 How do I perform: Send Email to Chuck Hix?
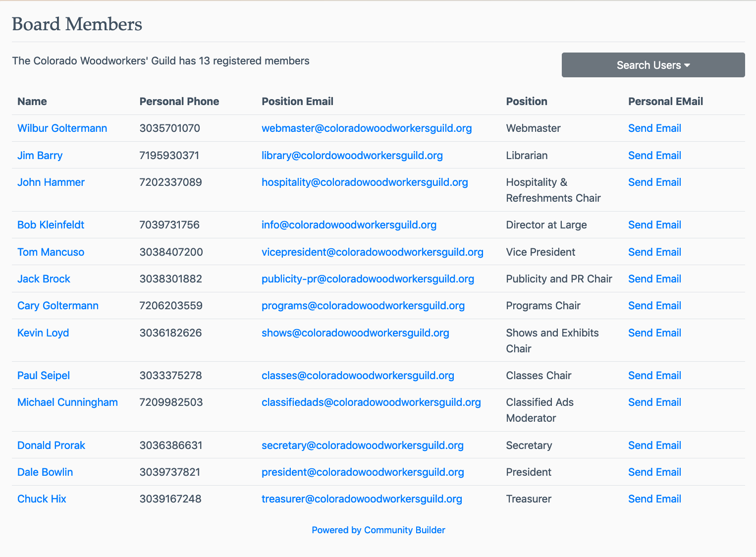coord(654,499)
